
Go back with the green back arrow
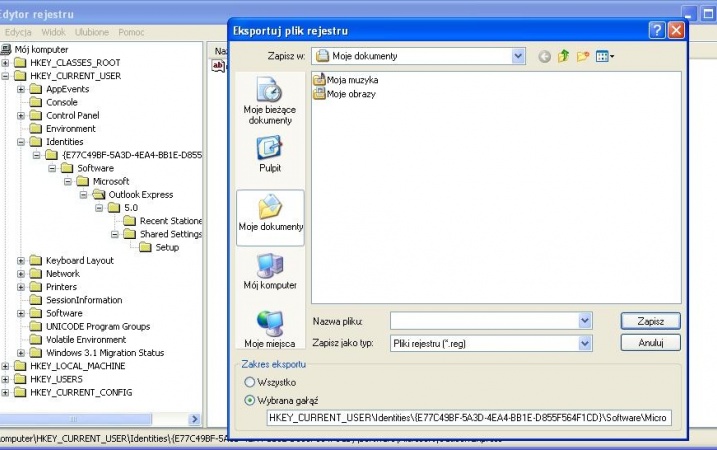coord(544,56)
